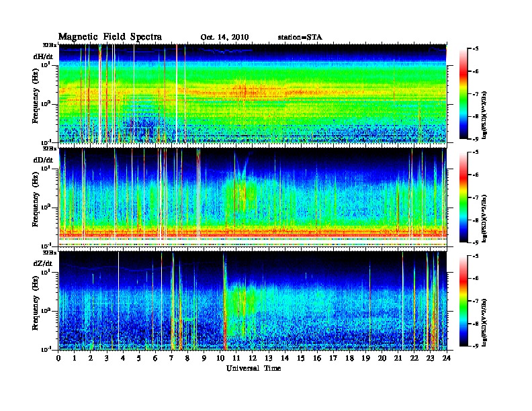Image resolution: width=532 pixels, height=411 pixels.
Task: Click hour "11" on the time axis
Action: 236,358
